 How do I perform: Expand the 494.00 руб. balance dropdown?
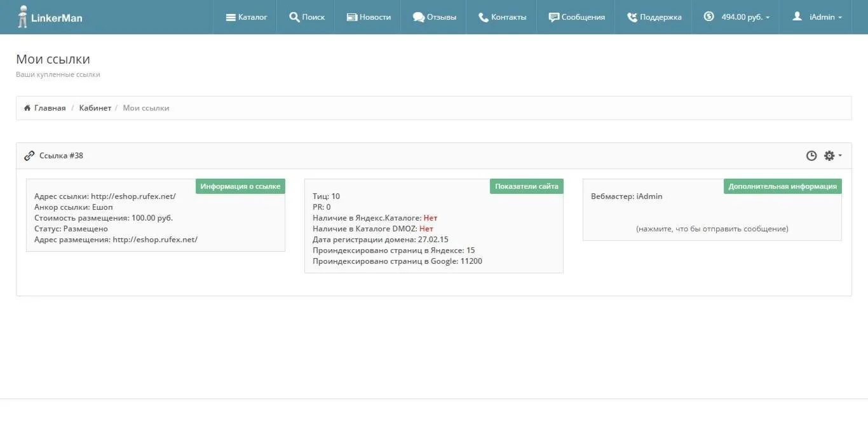pos(737,17)
